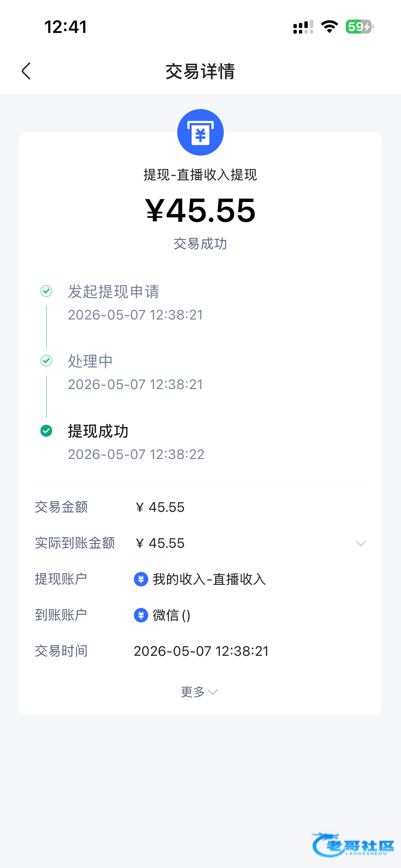This screenshot has height=868, width=401.
Task: Tap the 提现-直播收入提现 heading
Action: (200, 175)
